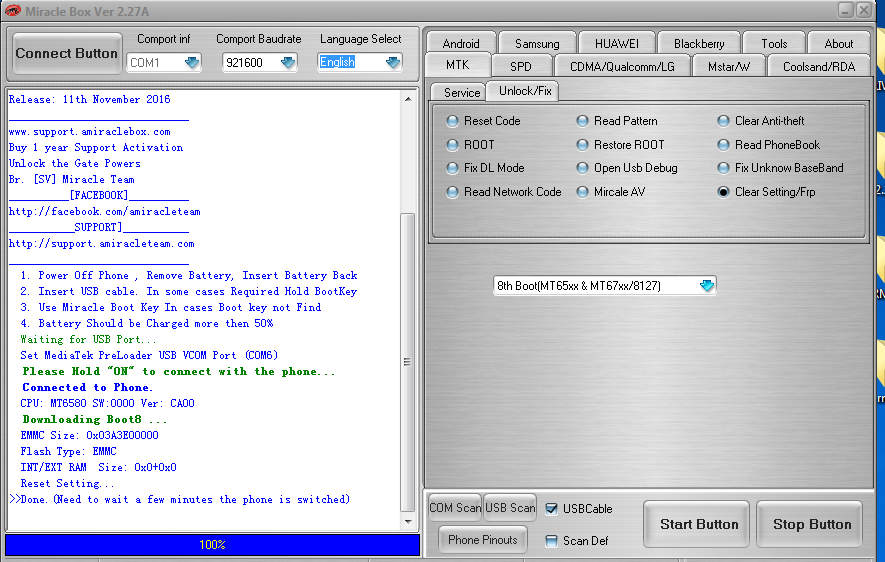Click the Miracle Box title bar logo icon
The height and width of the screenshot is (562, 885).
coord(12,11)
